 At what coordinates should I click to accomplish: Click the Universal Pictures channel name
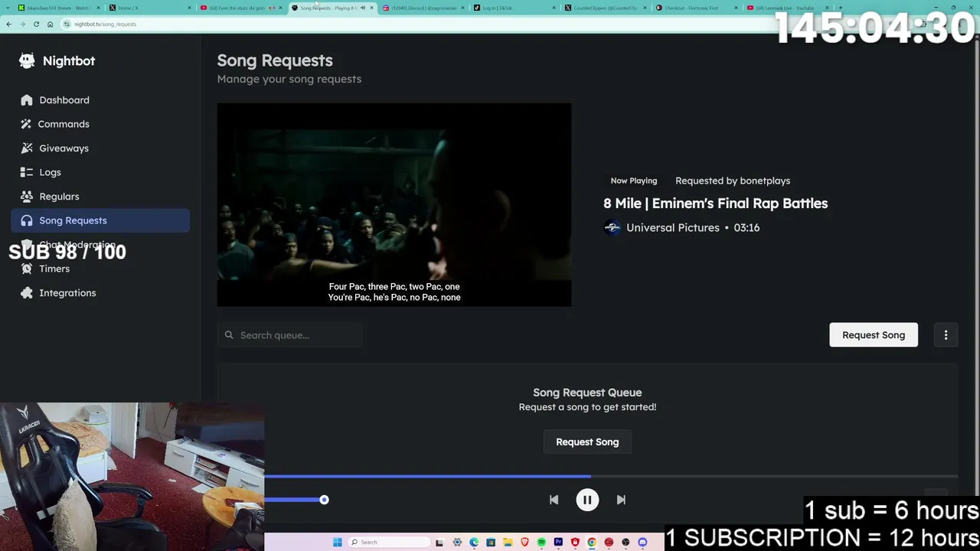[x=673, y=227]
